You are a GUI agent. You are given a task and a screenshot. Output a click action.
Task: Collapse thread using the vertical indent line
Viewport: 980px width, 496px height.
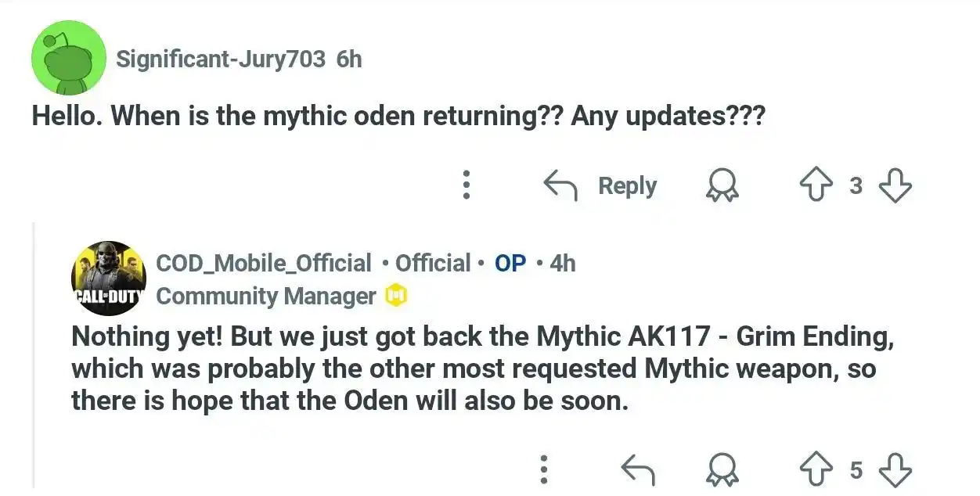34,354
